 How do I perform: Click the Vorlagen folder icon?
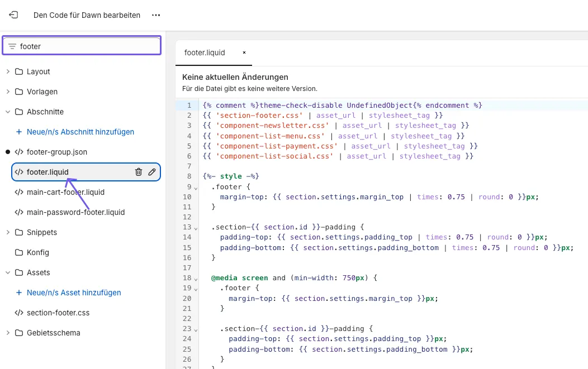pos(19,92)
